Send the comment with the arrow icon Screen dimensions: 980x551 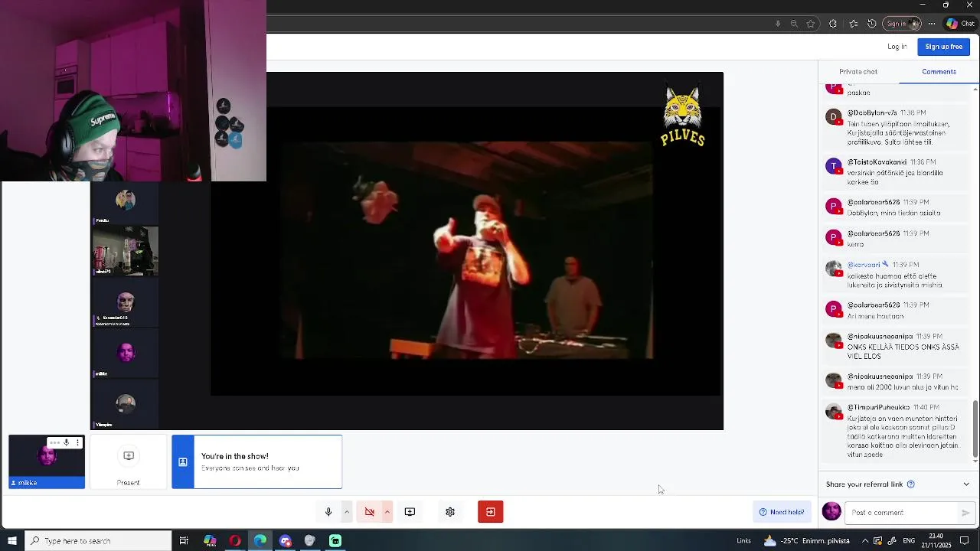point(965,513)
